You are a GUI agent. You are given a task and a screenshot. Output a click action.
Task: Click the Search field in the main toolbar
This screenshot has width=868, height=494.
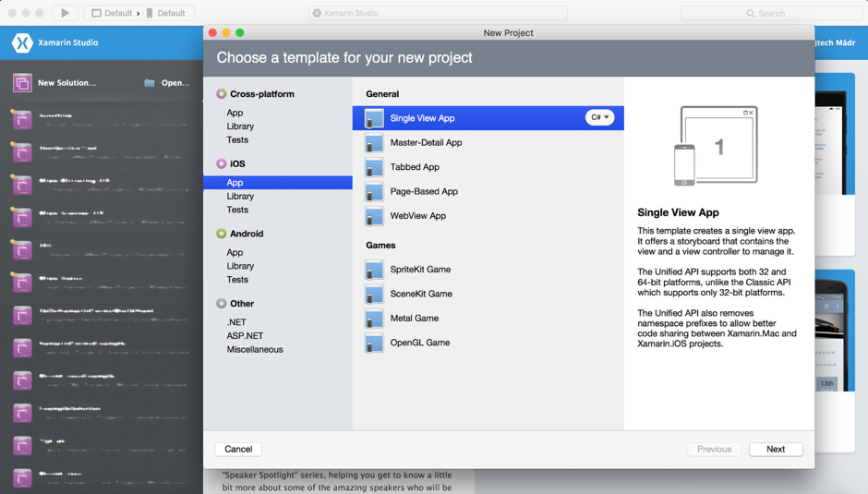771,13
